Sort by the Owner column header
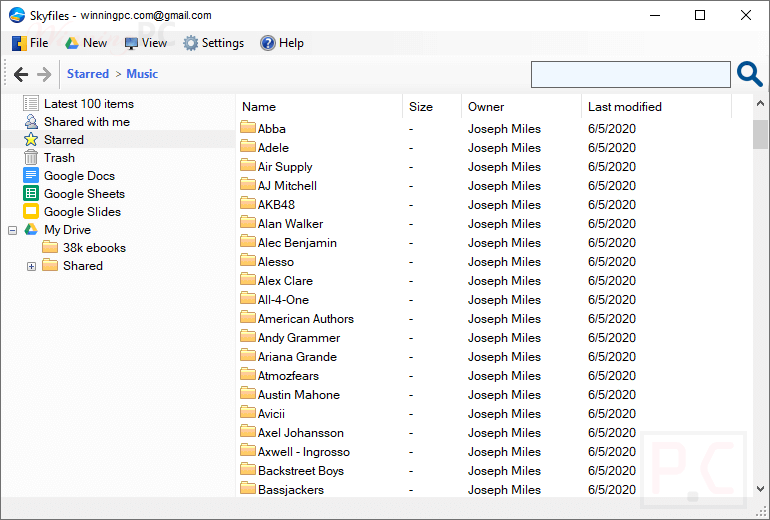This screenshot has width=770, height=520. point(522,107)
